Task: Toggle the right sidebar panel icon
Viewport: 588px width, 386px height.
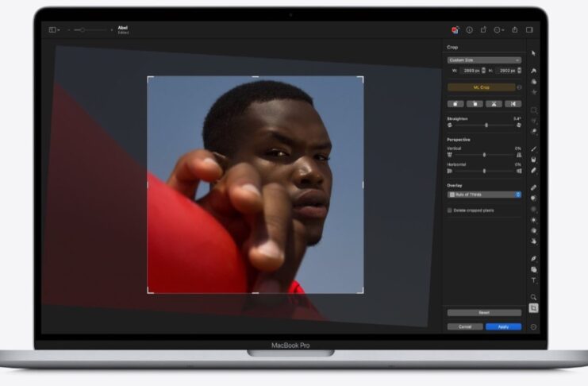Action: click(529, 29)
